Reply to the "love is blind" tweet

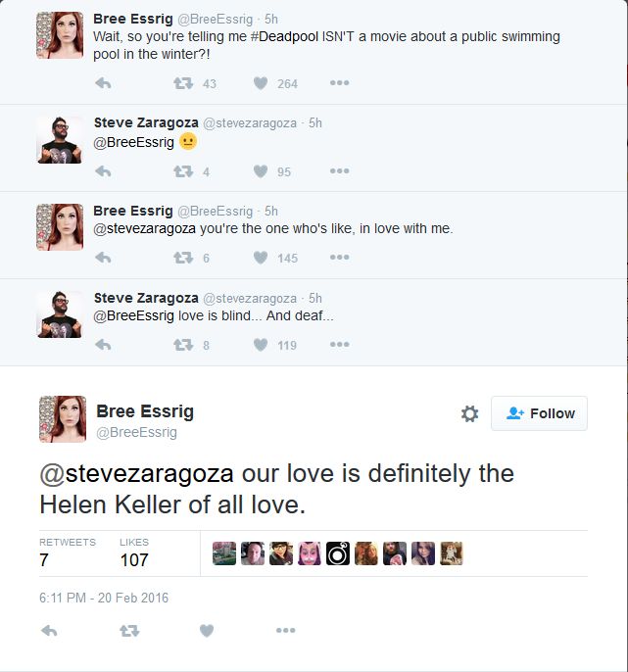click(x=103, y=345)
